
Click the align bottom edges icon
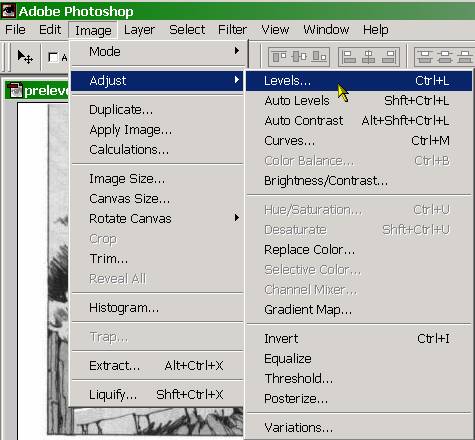tap(319, 57)
